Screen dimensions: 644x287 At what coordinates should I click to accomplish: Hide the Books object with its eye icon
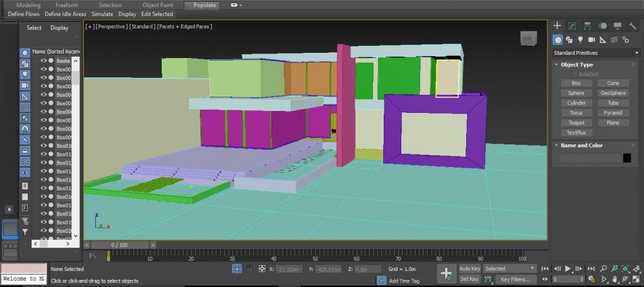click(44, 61)
